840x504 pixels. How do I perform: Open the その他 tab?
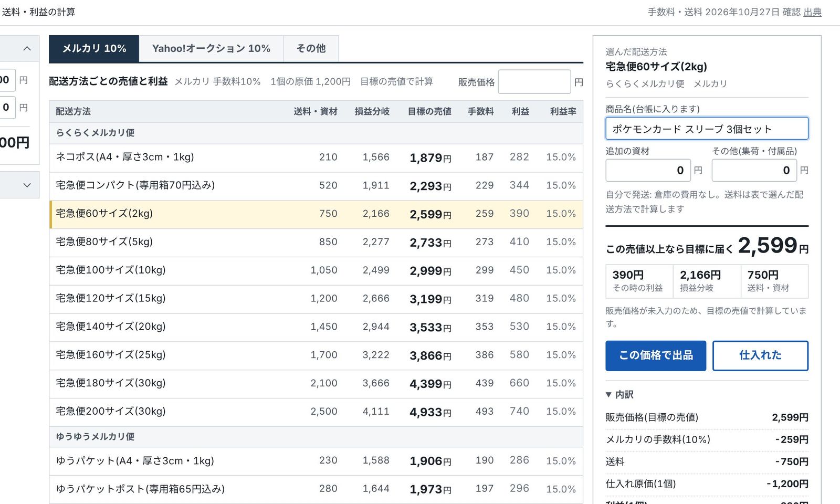coord(311,49)
